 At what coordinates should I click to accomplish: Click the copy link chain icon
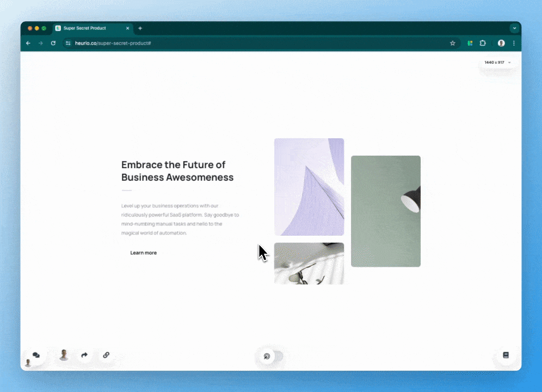tap(106, 355)
